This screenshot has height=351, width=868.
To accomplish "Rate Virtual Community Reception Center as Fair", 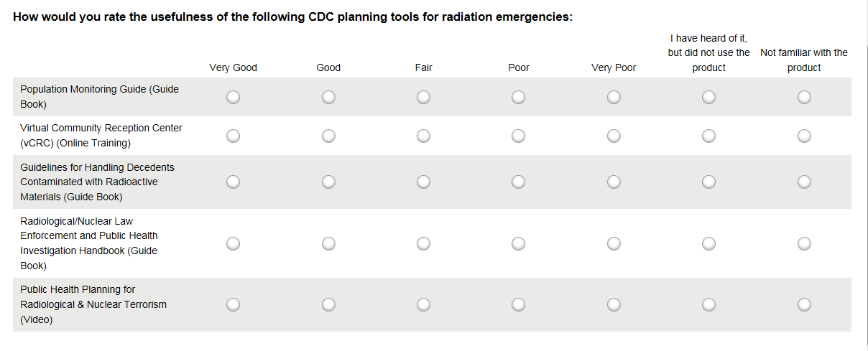I will (423, 136).
